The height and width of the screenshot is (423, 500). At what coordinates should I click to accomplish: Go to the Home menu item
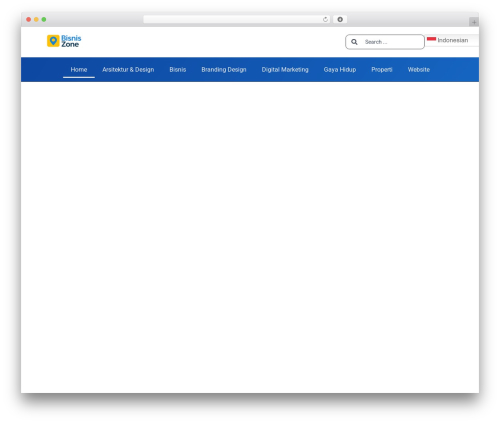click(79, 70)
